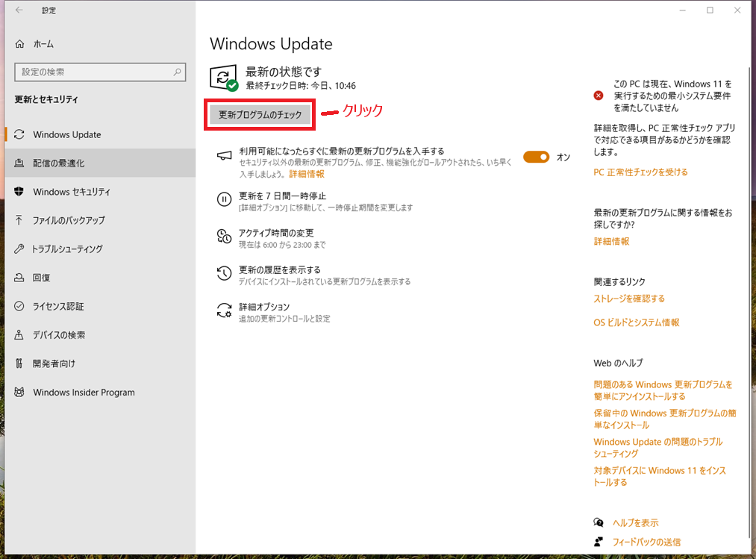
Task: Click the Windows セキュリティ shield icon
Action: click(19, 192)
